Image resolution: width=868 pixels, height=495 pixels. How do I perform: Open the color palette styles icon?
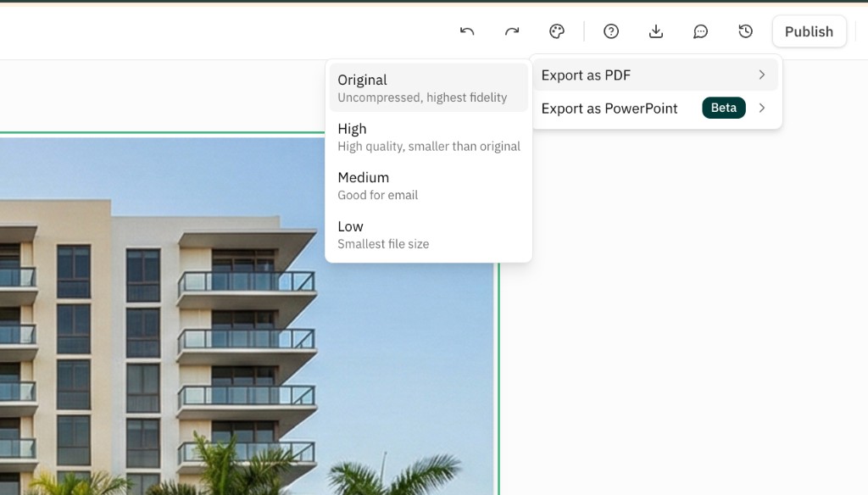pos(557,31)
